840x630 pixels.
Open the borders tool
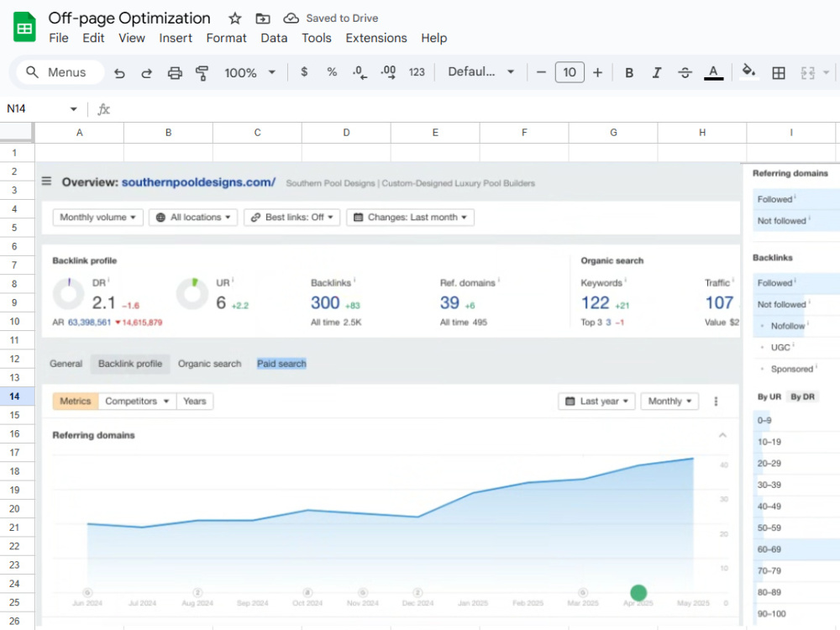click(779, 73)
